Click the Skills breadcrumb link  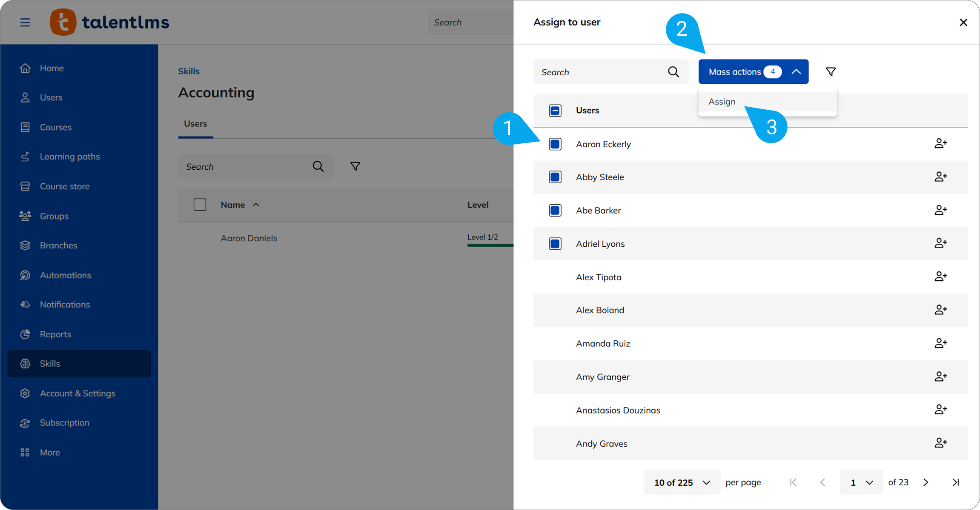(x=189, y=71)
